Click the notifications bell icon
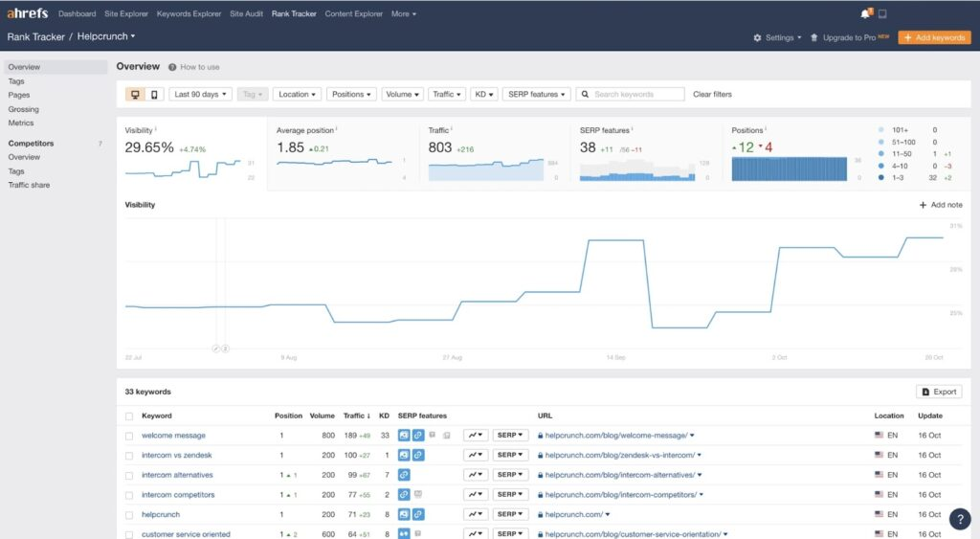 point(865,13)
